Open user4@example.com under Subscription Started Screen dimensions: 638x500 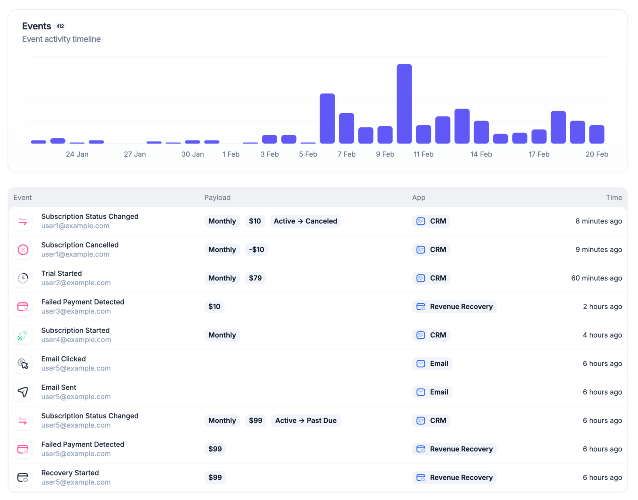(x=75, y=340)
